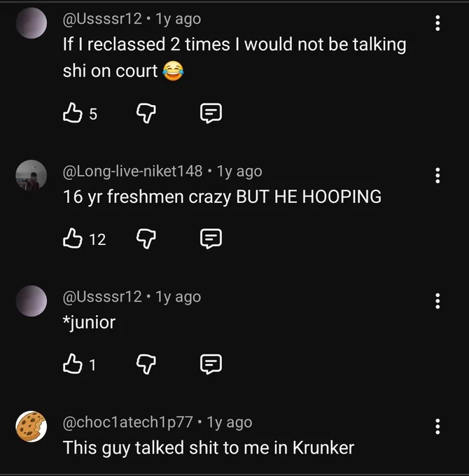Like the '16 yr freshmen crazy' comment
Image resolution: width=469 pixels, height=476 pixels.
(73, 239)
